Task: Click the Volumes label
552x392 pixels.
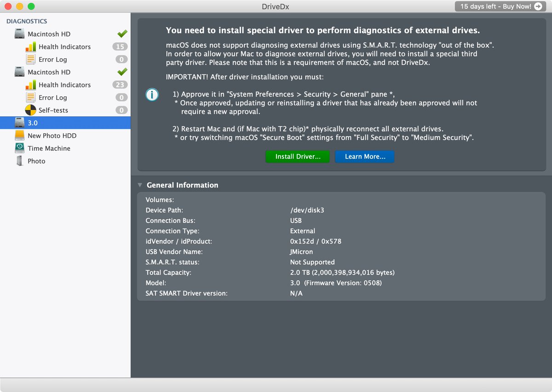Action: pos(160,200)
